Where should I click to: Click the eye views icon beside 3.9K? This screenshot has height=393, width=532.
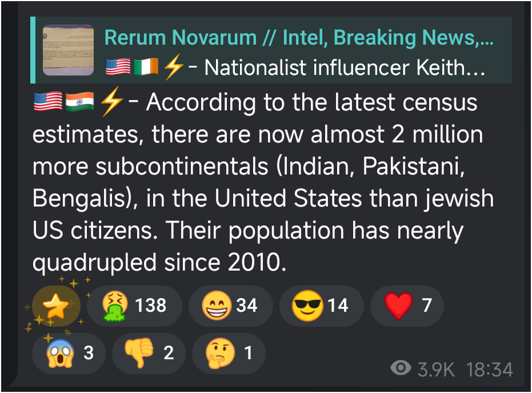[401, 368]
